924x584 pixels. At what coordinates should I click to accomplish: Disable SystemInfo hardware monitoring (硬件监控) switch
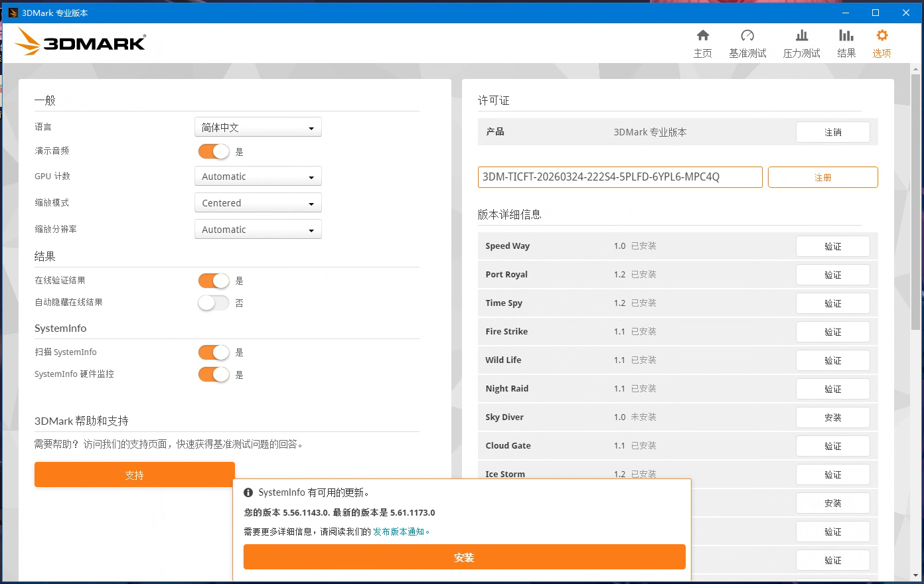214,374
